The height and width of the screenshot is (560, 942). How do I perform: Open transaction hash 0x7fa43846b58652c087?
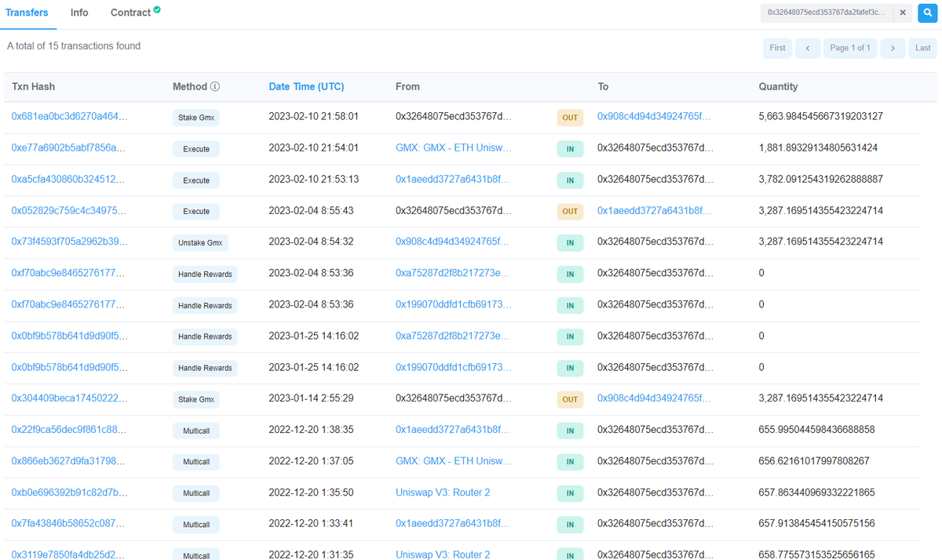click(x=68, y=525)
